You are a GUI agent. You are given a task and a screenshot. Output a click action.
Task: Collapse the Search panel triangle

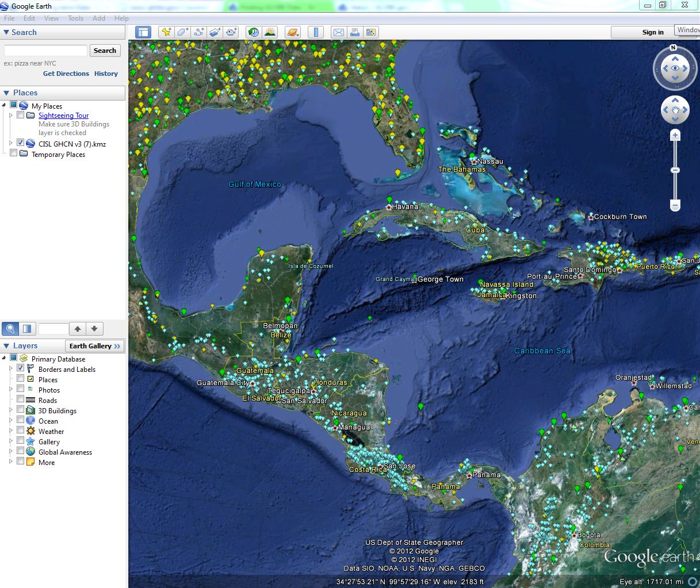tap(6, 33)
